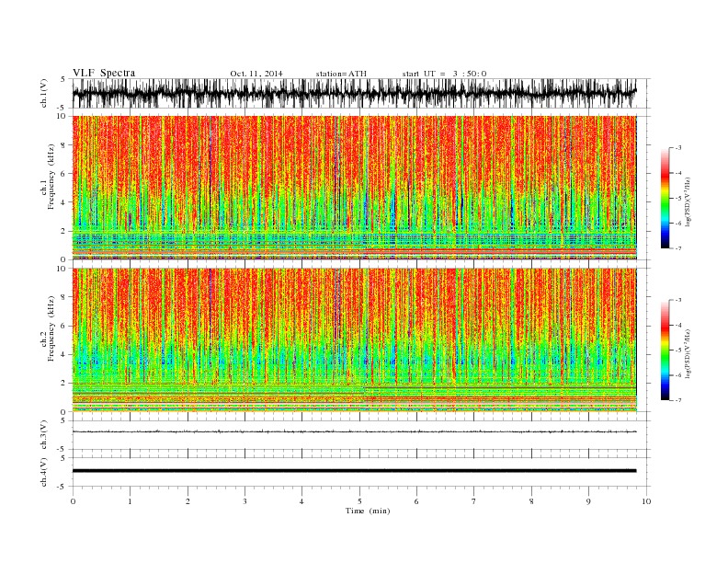Click the "ch.1(V)" waveform axis label
The image size is (728, 563).
44,93
